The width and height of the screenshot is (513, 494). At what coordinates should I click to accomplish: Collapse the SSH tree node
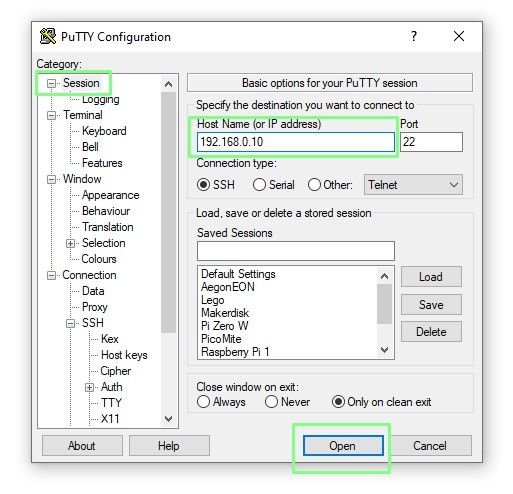[x=70, y=323]
